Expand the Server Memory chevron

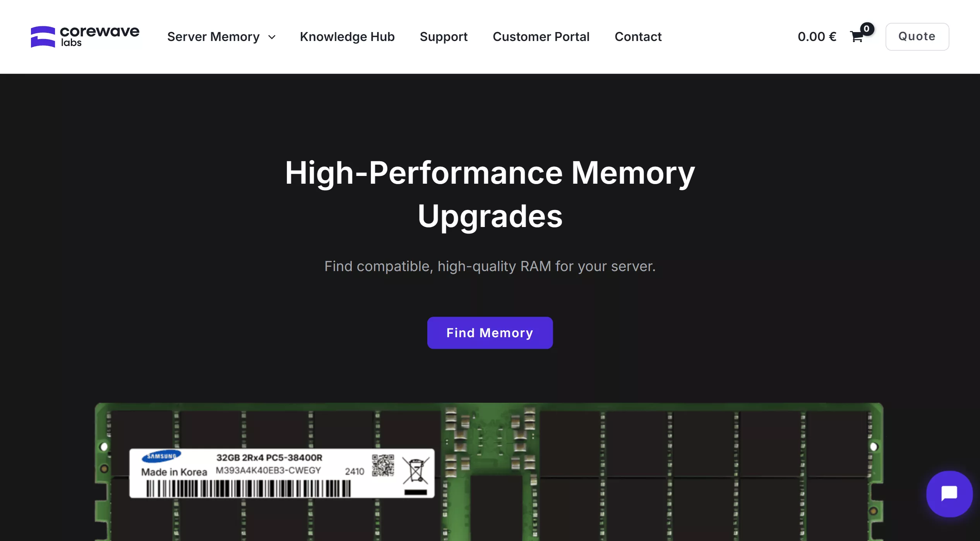point(272,37)
